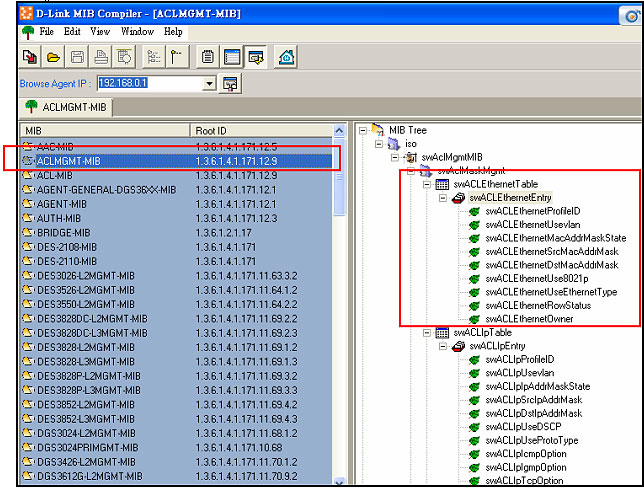Click the clipboard toolbar icon
Image resolution: width=644 pixels, height=487 pixels.
click(x=208, y=57)
